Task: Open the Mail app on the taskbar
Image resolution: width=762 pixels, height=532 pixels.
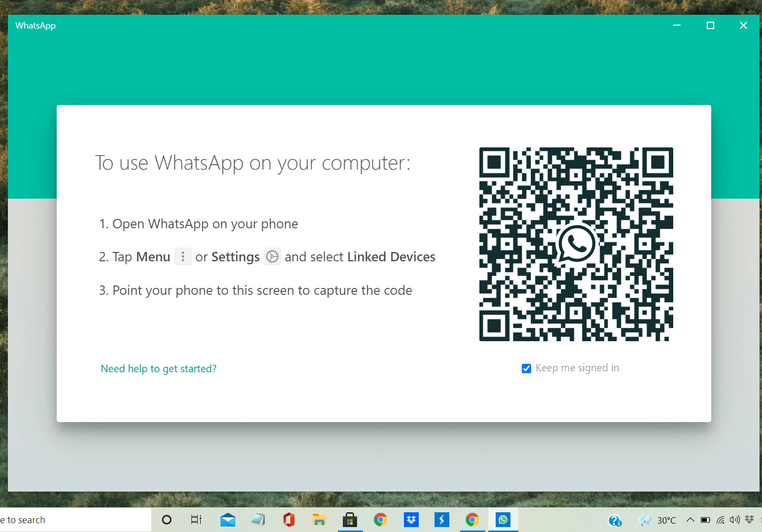Action: pyautogui.click(x=227, y=520)
